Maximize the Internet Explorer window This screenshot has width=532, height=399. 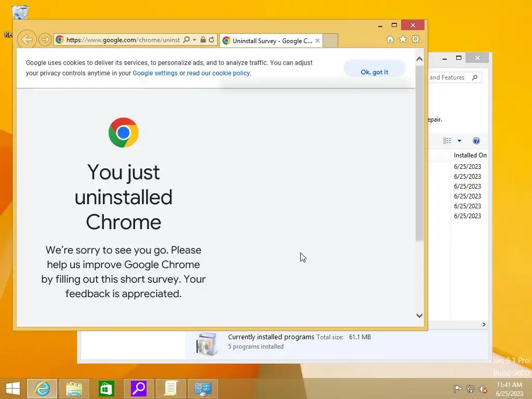click(394, 25)
